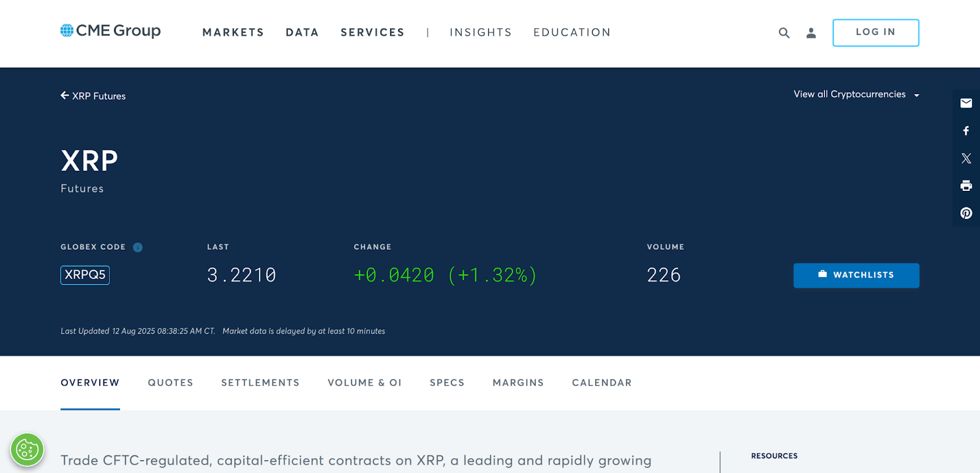Switch to the Quotes tab
Image resolution: width=980 pixels, height=473 pixels.
[170, 383]
